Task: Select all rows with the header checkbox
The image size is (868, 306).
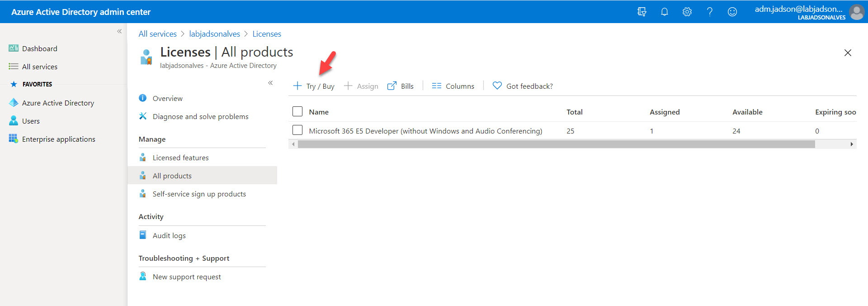Action: (297, 111)
